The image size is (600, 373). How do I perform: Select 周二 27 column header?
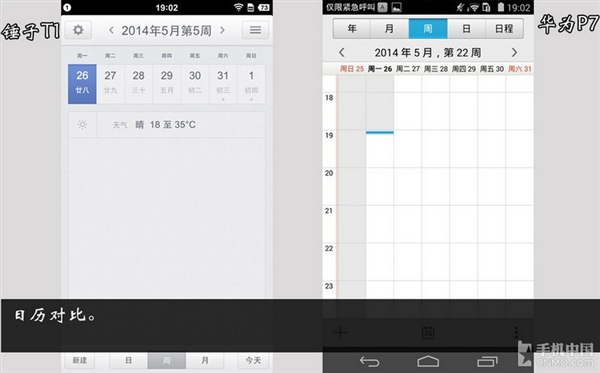click(408, 69)
